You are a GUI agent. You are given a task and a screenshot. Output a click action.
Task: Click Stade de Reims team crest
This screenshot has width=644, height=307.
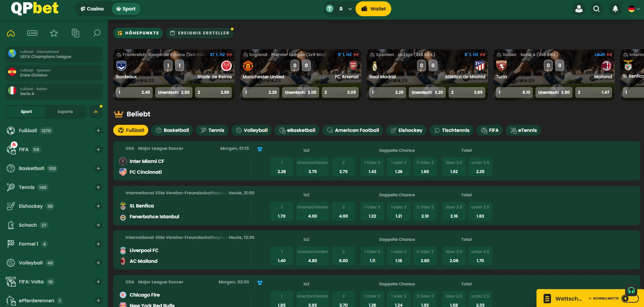coord(226,65)
